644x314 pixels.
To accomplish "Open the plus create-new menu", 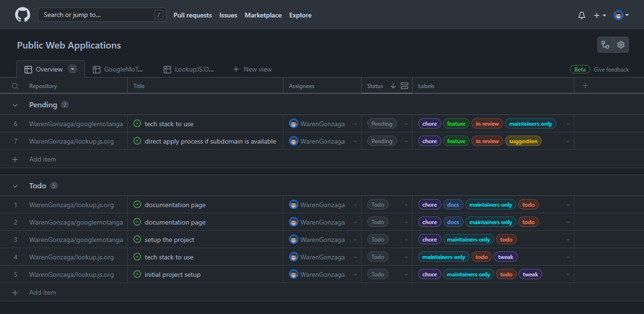I will tap(600, 15).
